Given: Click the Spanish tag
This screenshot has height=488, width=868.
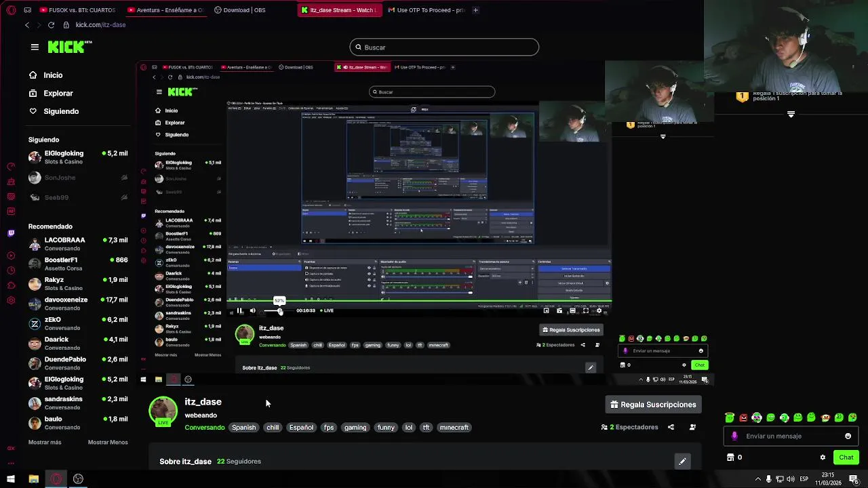Looking at the screenshot, I should (x=244, y=428).
